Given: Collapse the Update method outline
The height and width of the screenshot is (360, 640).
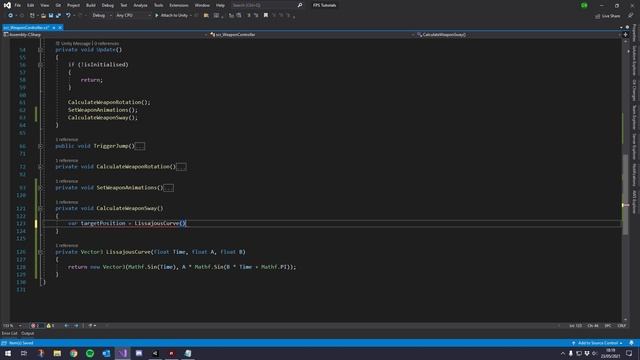Looking at the screenshot, I should click(40, 50).
